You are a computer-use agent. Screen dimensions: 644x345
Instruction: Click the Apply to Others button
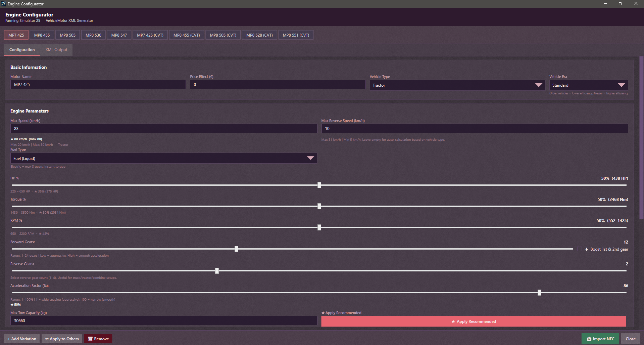62,339
